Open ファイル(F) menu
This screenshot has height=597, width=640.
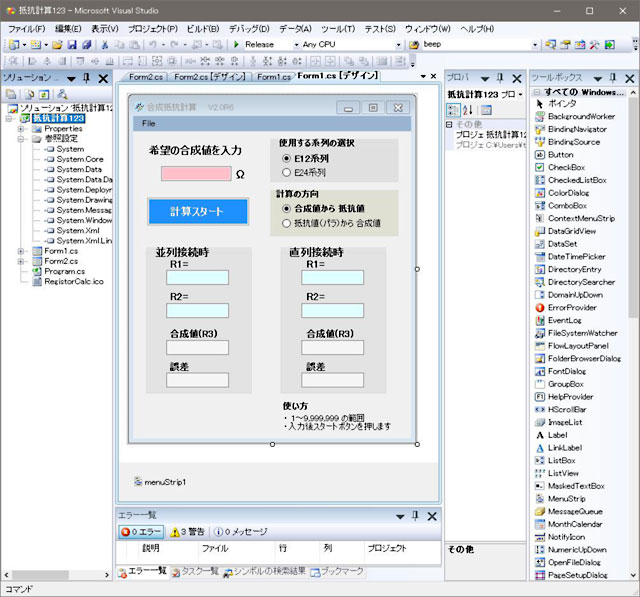pos(27,29)
